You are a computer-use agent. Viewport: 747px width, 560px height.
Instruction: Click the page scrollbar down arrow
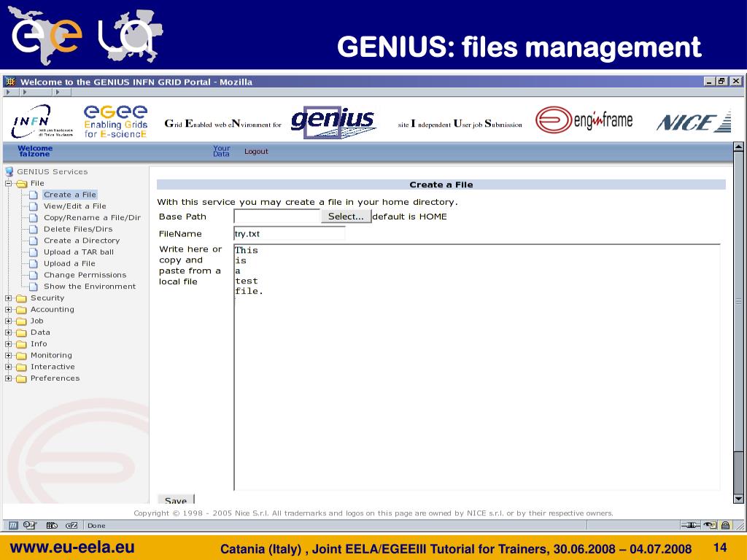click(x=738, y=499)
